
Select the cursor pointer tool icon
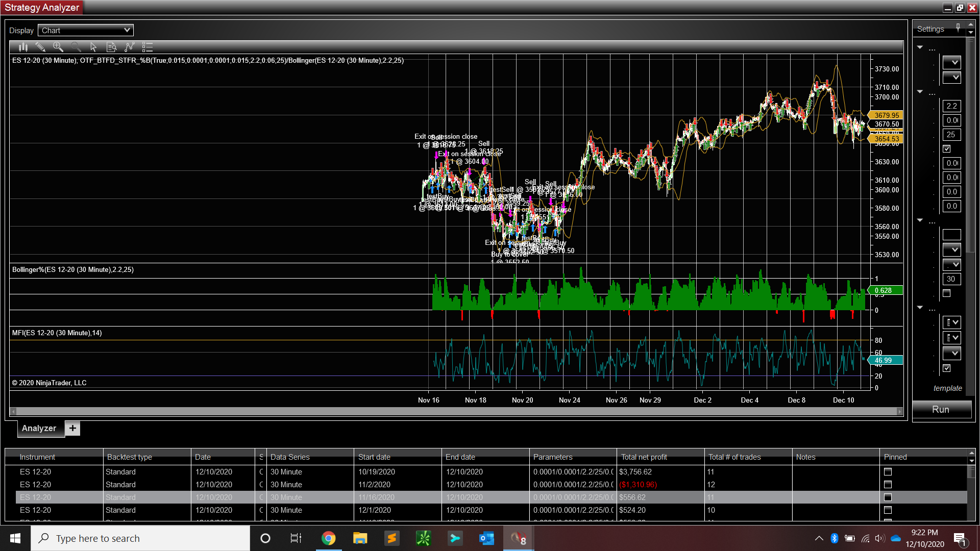pos(93,47)
